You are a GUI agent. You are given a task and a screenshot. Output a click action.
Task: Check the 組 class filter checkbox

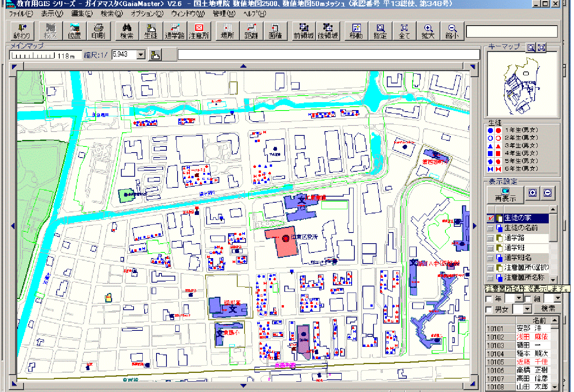click(528, 299)
